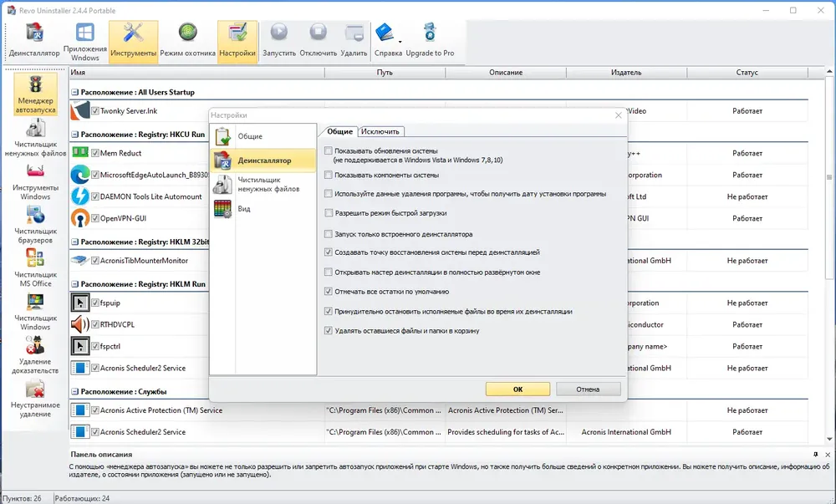
Task: Sort list by Путь column header
Action: [385, 73]
